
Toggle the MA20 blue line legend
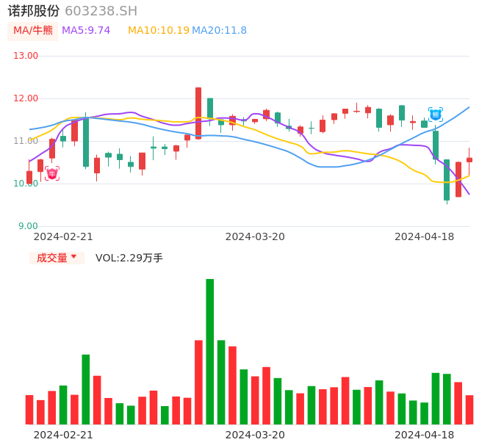click(x=219, y=31)
